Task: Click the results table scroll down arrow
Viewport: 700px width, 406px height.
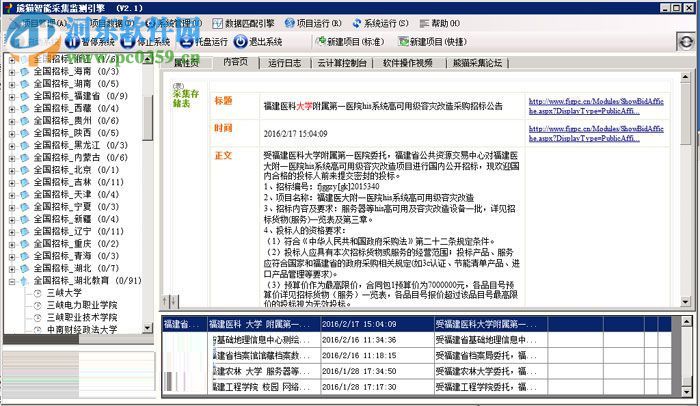Action: tap(687, 392)
